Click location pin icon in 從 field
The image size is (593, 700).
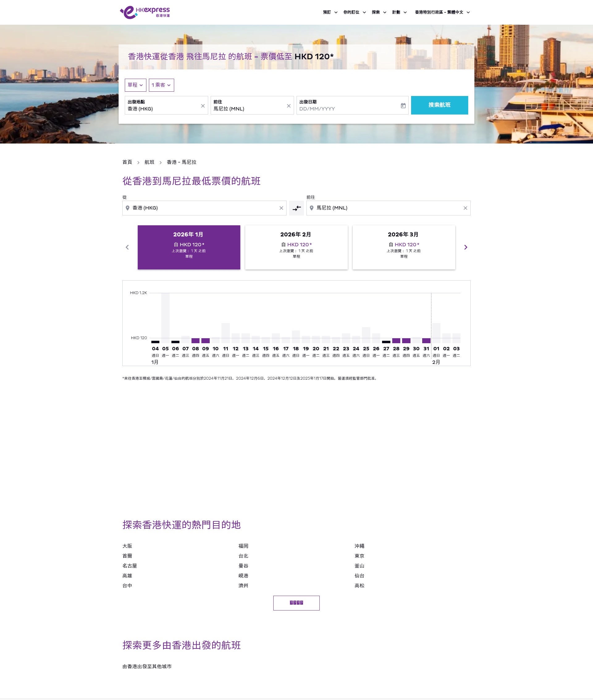click(128, 208)
